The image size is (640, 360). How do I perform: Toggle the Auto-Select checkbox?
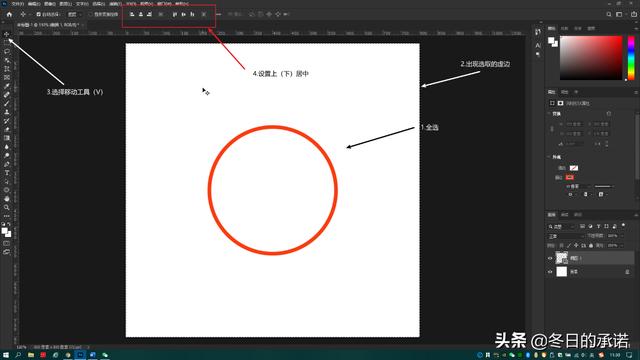pos(38,14)
